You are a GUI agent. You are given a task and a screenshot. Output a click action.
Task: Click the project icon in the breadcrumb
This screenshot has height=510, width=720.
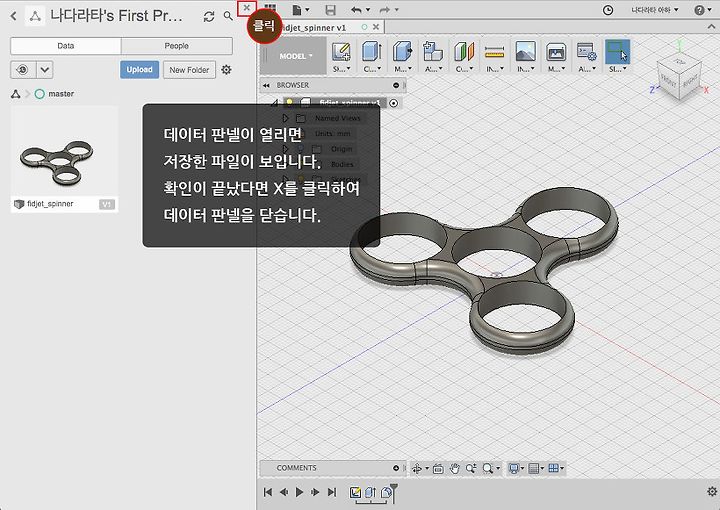[x=16, y=94]
